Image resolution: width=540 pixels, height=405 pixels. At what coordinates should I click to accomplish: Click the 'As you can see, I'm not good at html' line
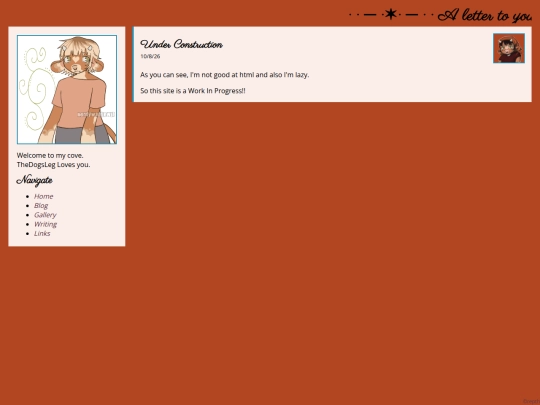(225, 75)
